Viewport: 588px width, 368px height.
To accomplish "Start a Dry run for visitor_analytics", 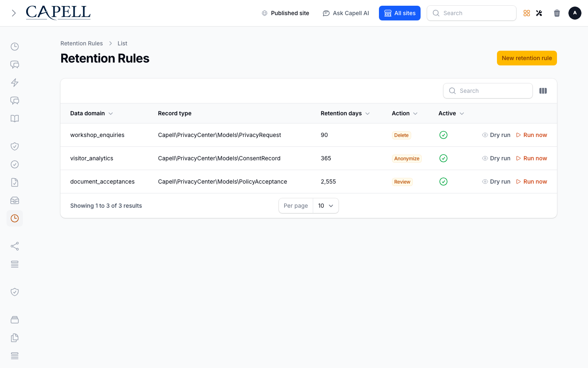I will 496,158.
